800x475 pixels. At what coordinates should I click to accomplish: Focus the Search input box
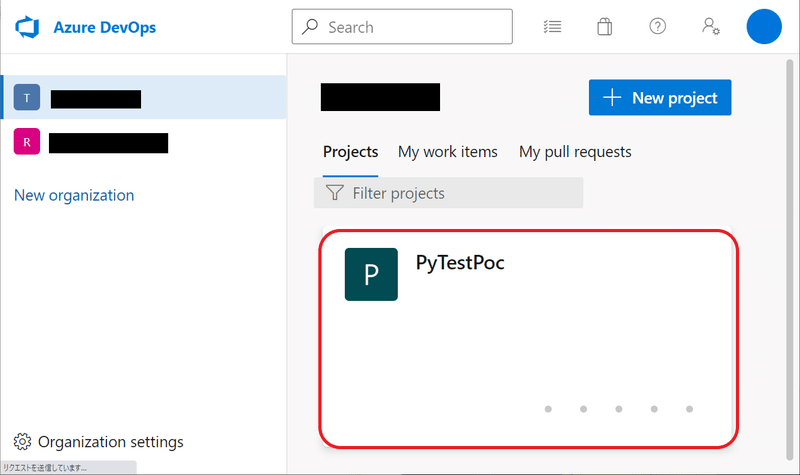(402, 27)
